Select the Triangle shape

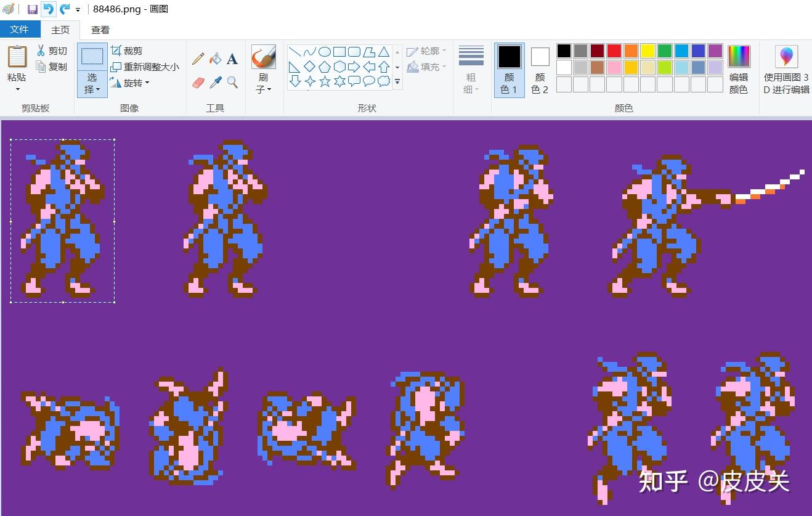tap(384, 52)
